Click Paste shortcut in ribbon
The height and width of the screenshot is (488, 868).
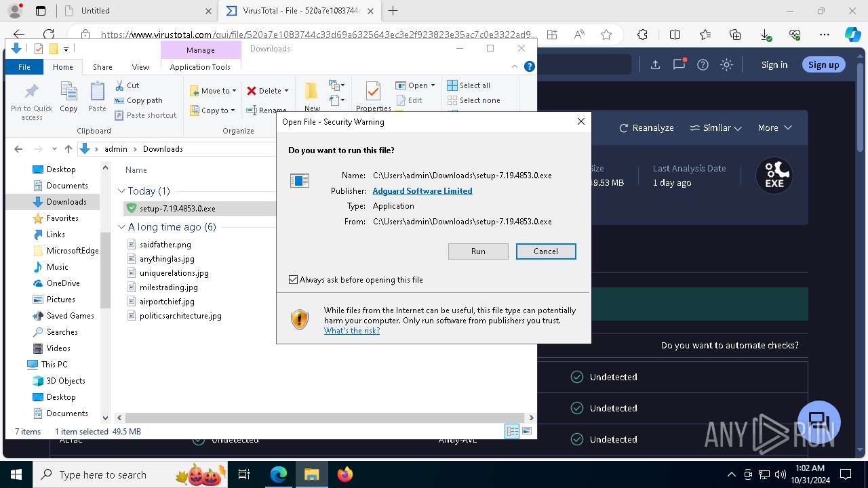(146, 115)
